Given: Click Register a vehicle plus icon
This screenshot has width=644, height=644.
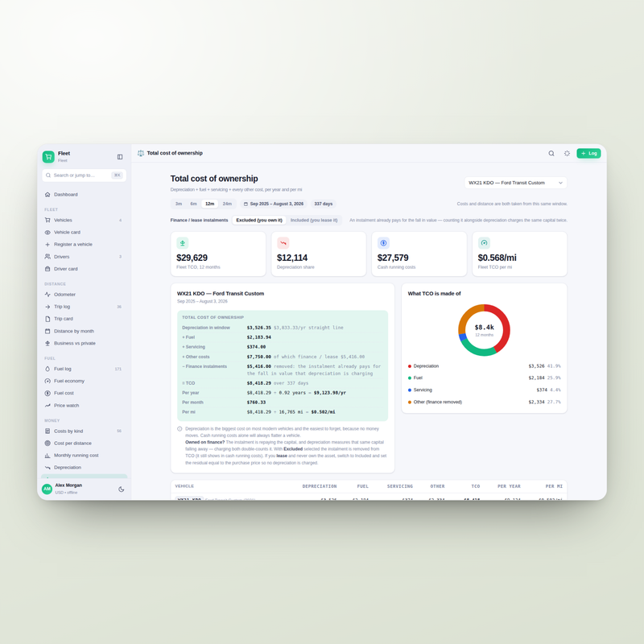Looking at the screenshot, I should coord(47,245).
